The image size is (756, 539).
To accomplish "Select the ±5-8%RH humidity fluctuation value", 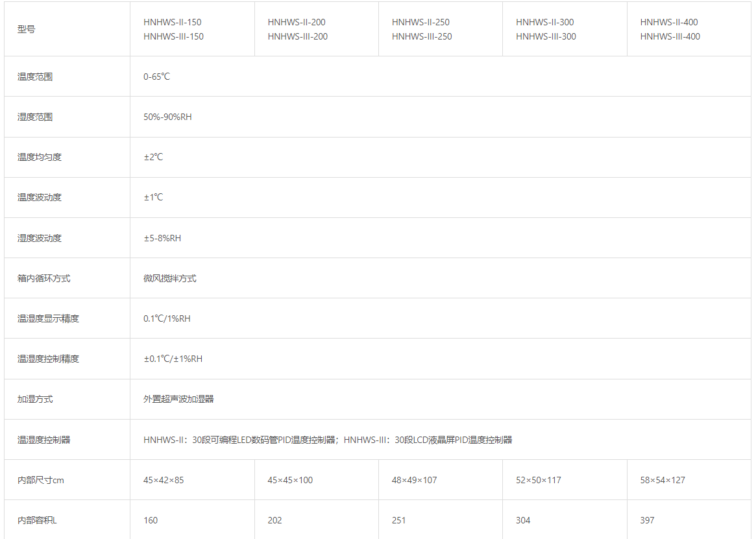I will coord(162,238).
